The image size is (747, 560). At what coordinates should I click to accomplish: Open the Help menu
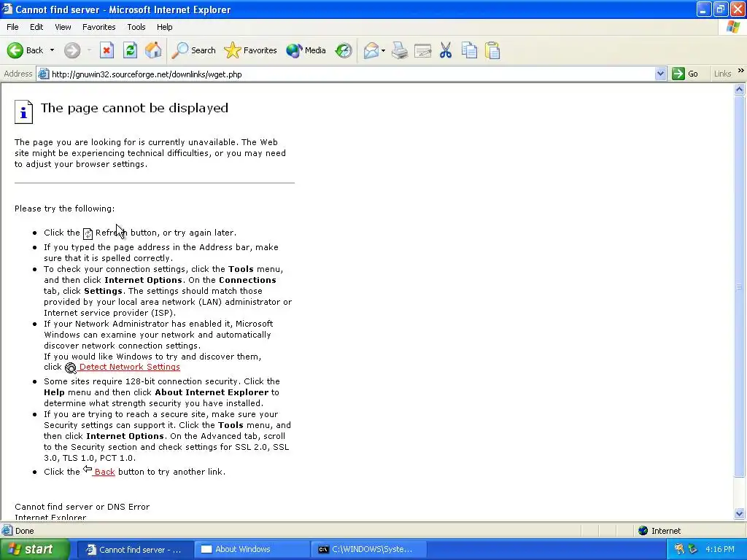coord(164,27)
